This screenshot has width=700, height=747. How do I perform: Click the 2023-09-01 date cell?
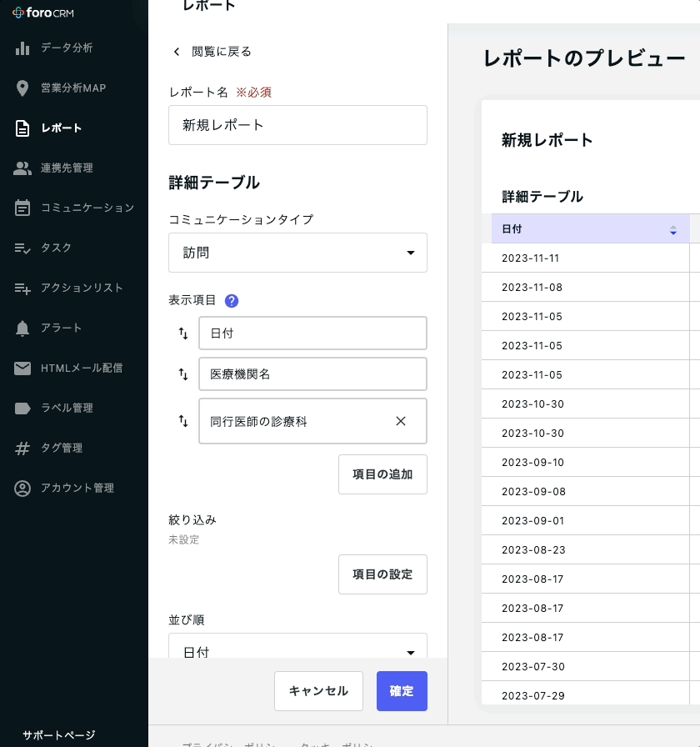click(x=585, y=521)
